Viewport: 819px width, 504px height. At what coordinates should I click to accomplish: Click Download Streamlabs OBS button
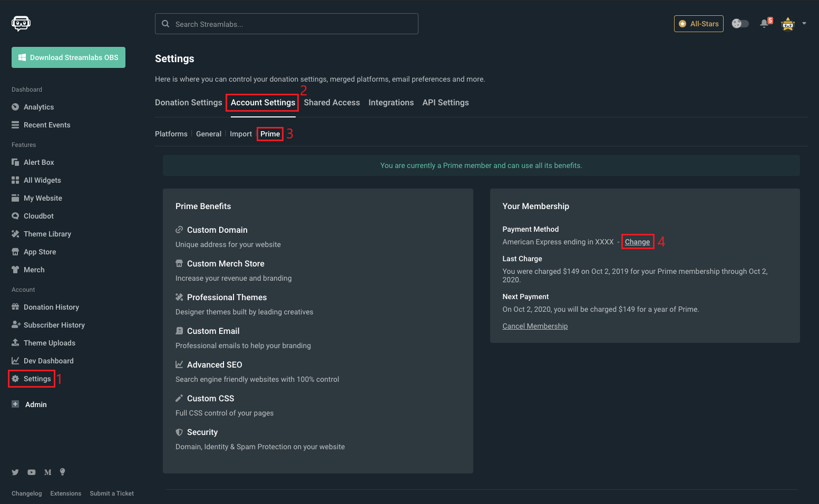click(x=69, y=57)
